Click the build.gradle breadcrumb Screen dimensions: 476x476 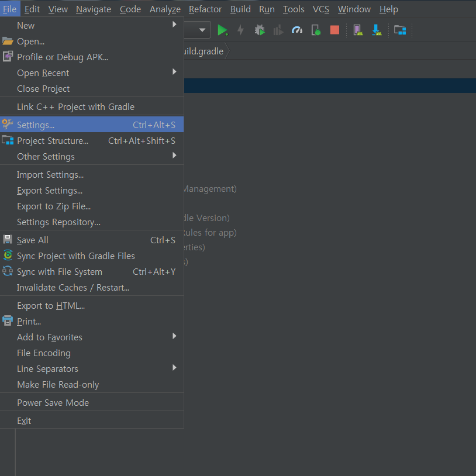202,51
